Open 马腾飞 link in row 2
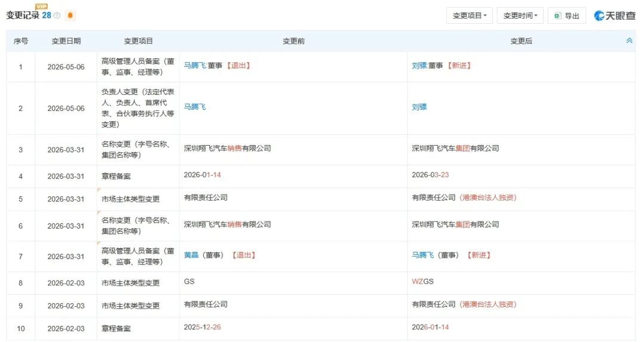Screen dimensions: 644x342 click(x=194, y=107)
